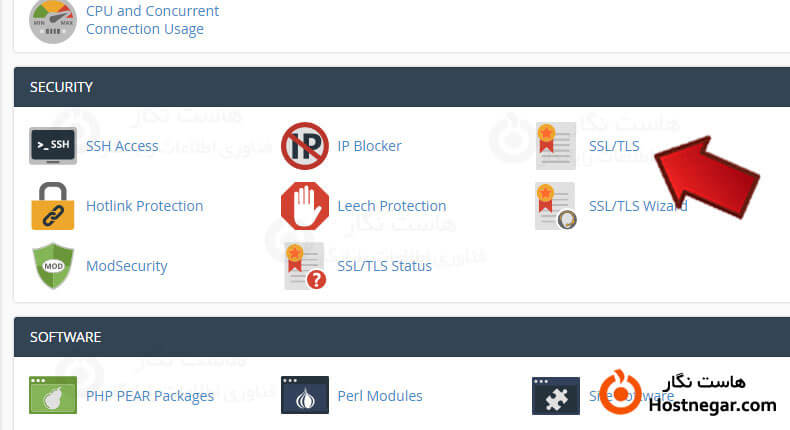
Task: Open the SSL/TLS Wizard icon
Action: coord(555,206)
